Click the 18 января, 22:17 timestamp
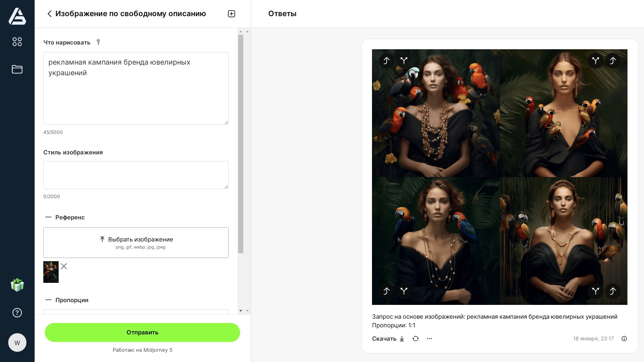Image resolution: width=644 pixels, height=362 pixels. (x=593, y=339)
